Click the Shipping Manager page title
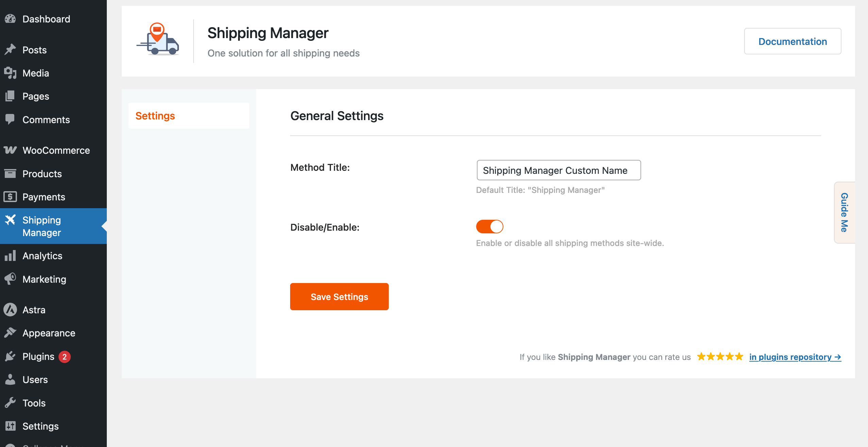This screenshot has width=868, height=447. (x=268, y=33)
